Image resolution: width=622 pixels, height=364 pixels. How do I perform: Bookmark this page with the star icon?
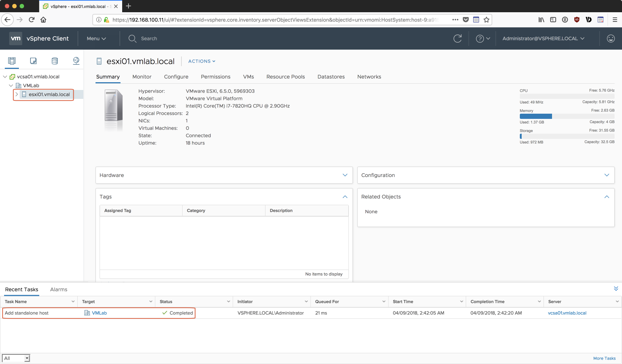tap(486, 20)
